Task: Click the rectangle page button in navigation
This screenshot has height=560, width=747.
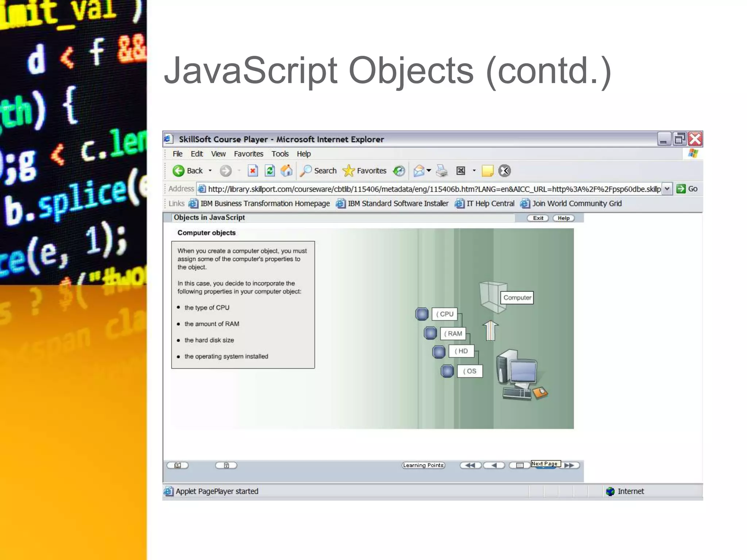Action: pyautogui.click(x=520, y=465)
